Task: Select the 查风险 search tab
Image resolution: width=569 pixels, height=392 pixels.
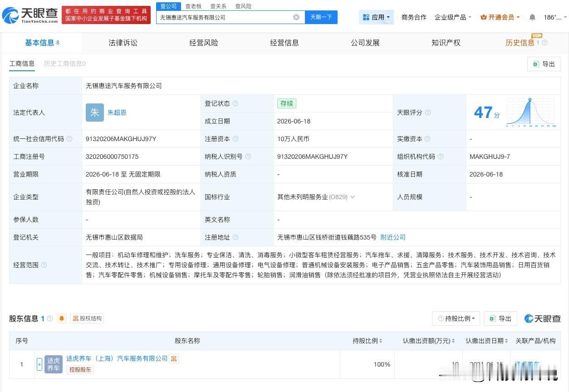Action: (243, 6)
